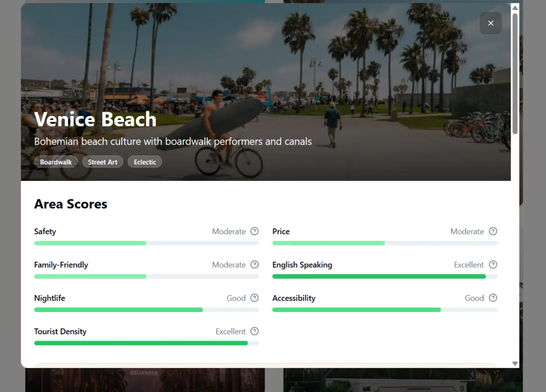Click the help icon beside Price score
The width and height of the screenshot is (546, 392).
pos(493,231)
